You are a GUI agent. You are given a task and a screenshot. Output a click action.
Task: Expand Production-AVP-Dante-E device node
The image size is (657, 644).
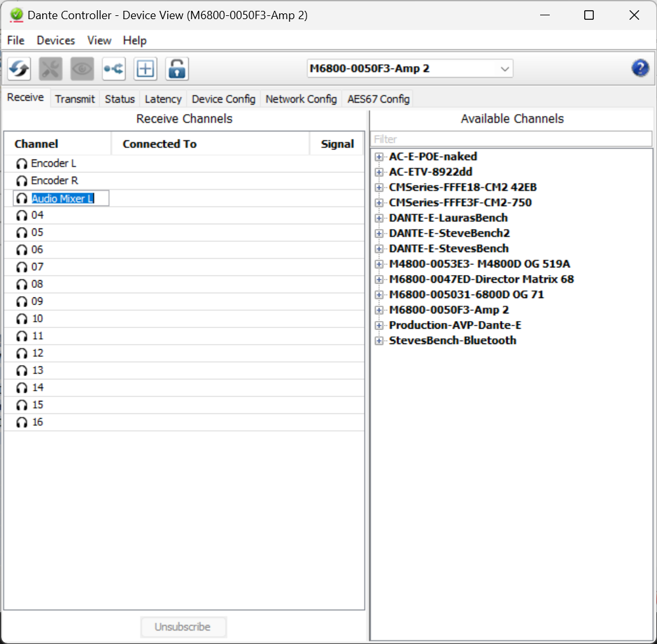(x=379, y=326)
